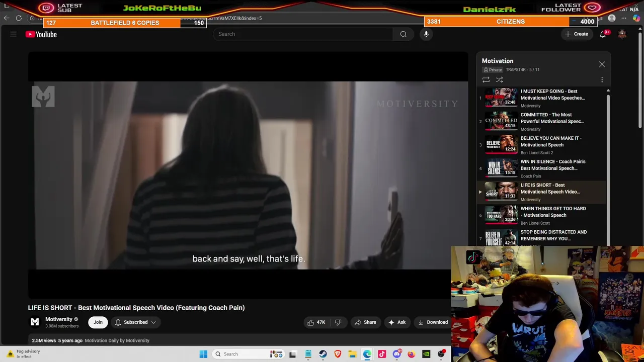The image size is (644, 362).
Task: Open File Explorer from taskbar
Action: pyautogui.click(x=353, y=354)
